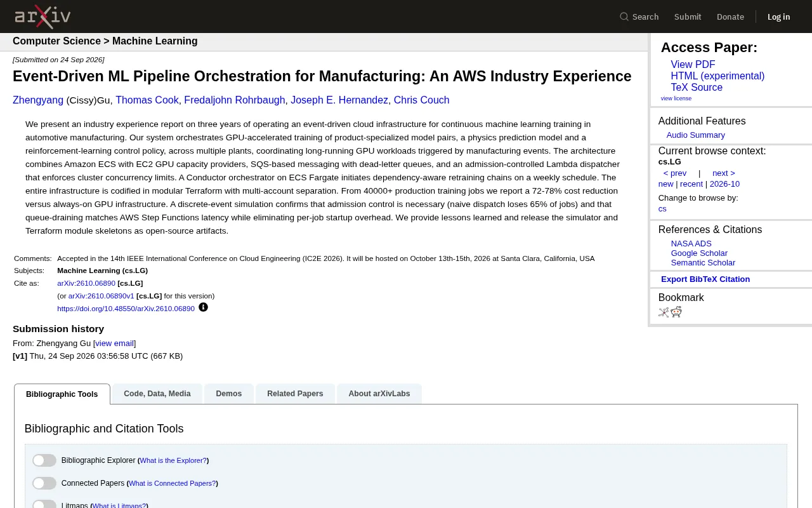
Task: Open the 2026-10 monthly listing
Action: (x=724, y=184)
